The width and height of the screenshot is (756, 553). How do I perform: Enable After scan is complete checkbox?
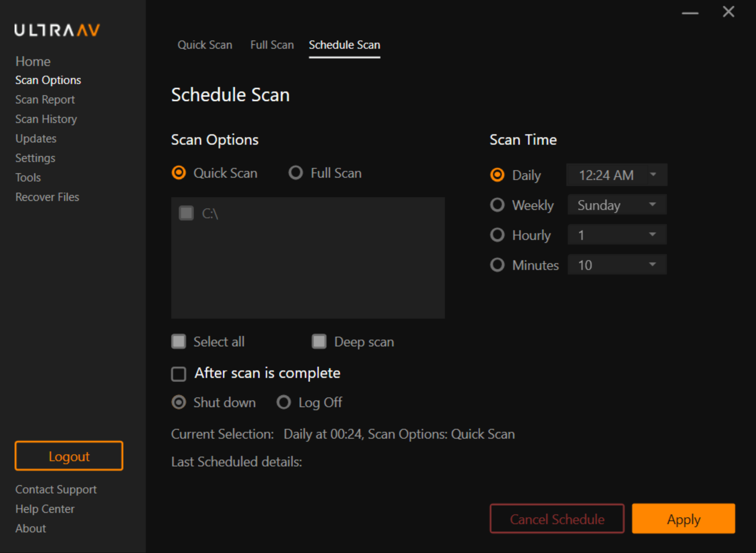179,374
